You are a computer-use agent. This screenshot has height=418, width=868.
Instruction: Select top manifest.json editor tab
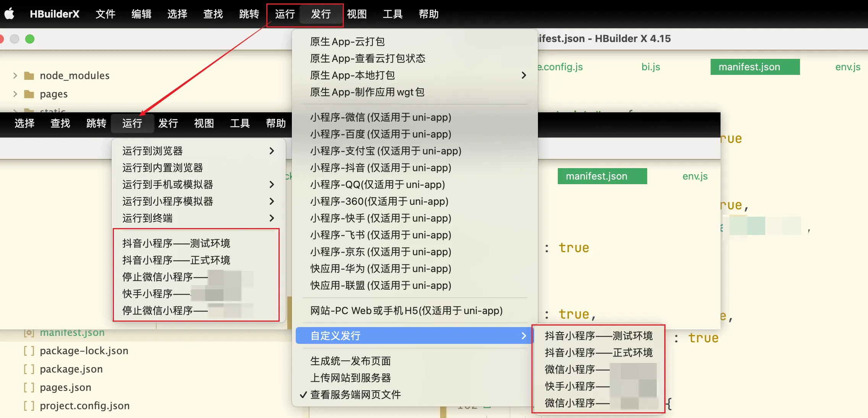tap(755, 67)
